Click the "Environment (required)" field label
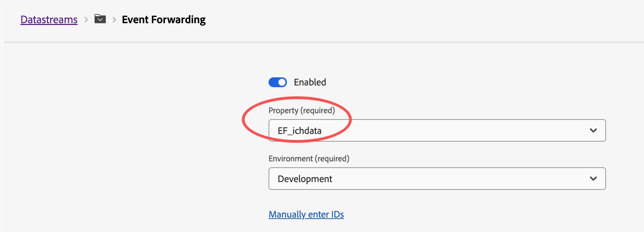 coord(309,159)
